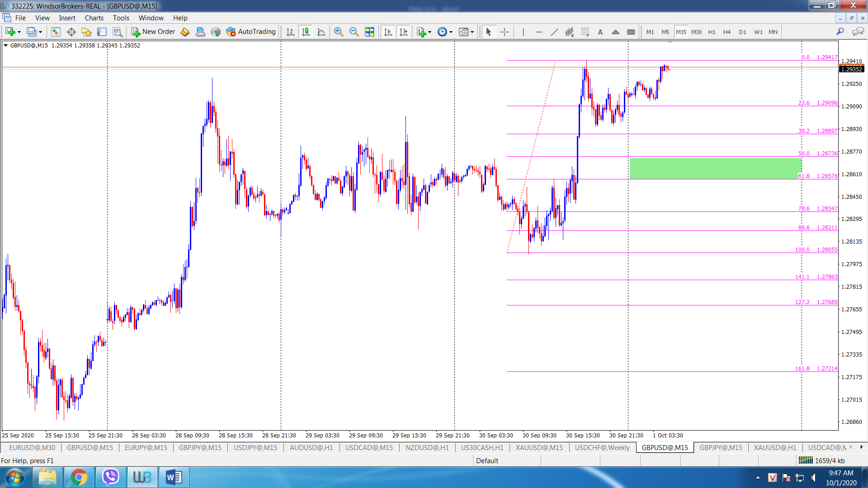Select the Trendline drawing tool
868x488 pixels.
click(554, 32)
